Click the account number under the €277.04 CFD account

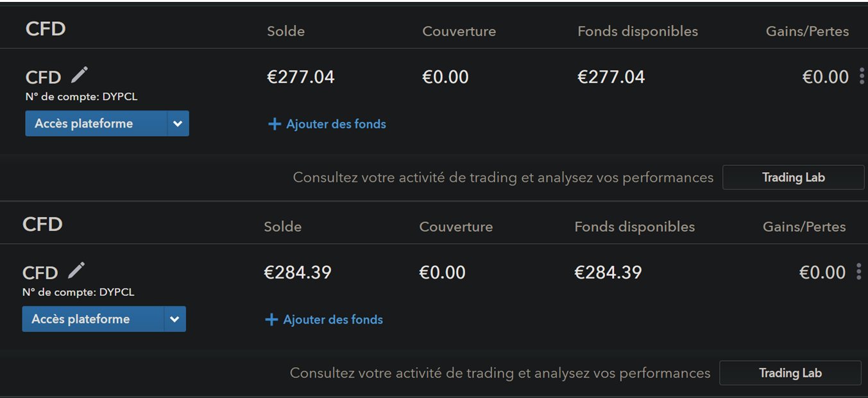[x=81, y=98]
